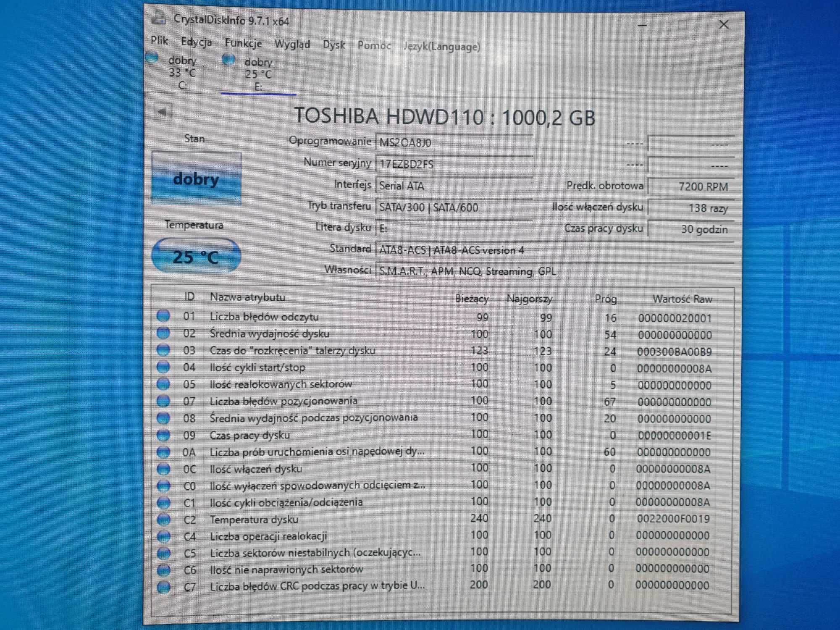The height and width of the screenshot is (630, 840).
Task: Click status dot for attribute 01
Action: 163,316
